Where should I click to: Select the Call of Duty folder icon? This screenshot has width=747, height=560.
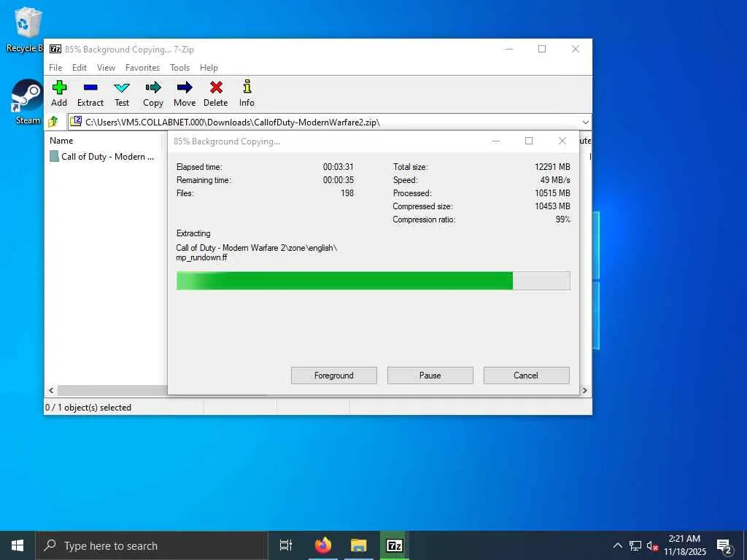point(54,156)
